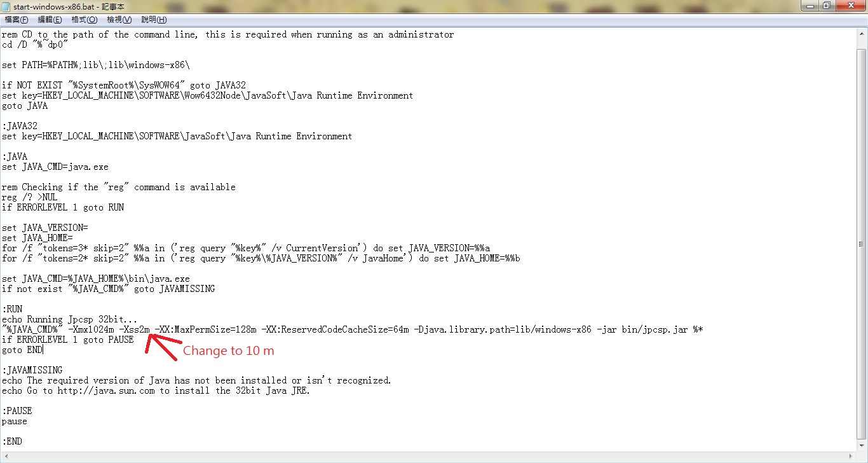The image size is (868, 463).
Task: Click the vertical scrollbar down arrow
Action: tap(862, 446)
